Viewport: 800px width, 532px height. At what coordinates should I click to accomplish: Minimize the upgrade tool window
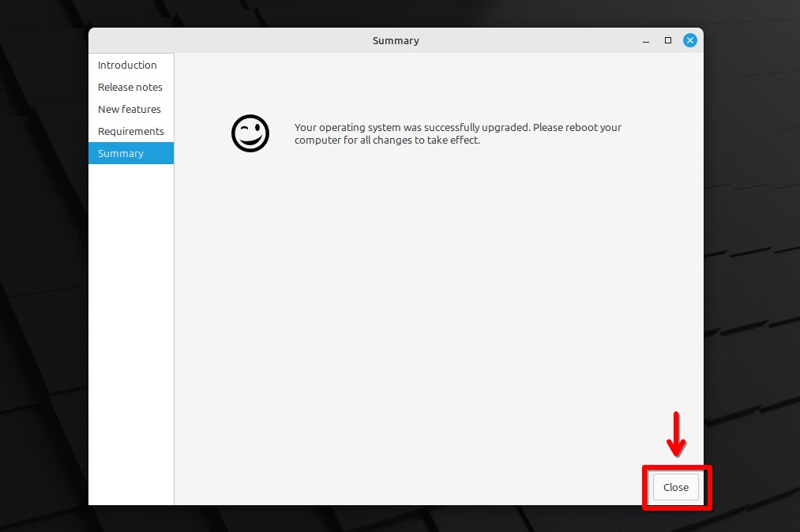click(x=646, y=41)
